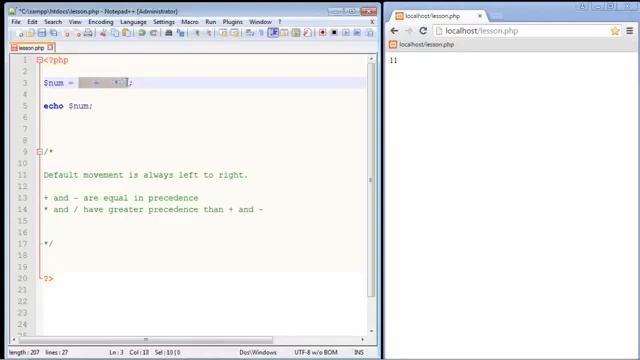
Task: Click the editor vertical scrollbar
Action: pyautogui.click(x=371, y=180)
